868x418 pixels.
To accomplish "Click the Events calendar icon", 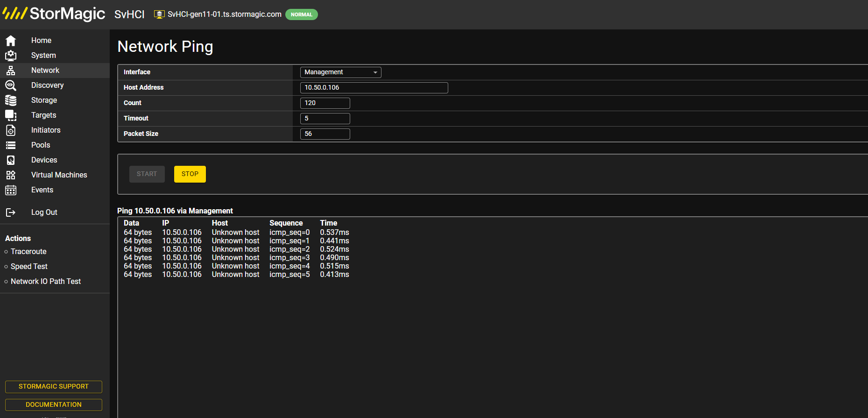I will click(11, 190).
